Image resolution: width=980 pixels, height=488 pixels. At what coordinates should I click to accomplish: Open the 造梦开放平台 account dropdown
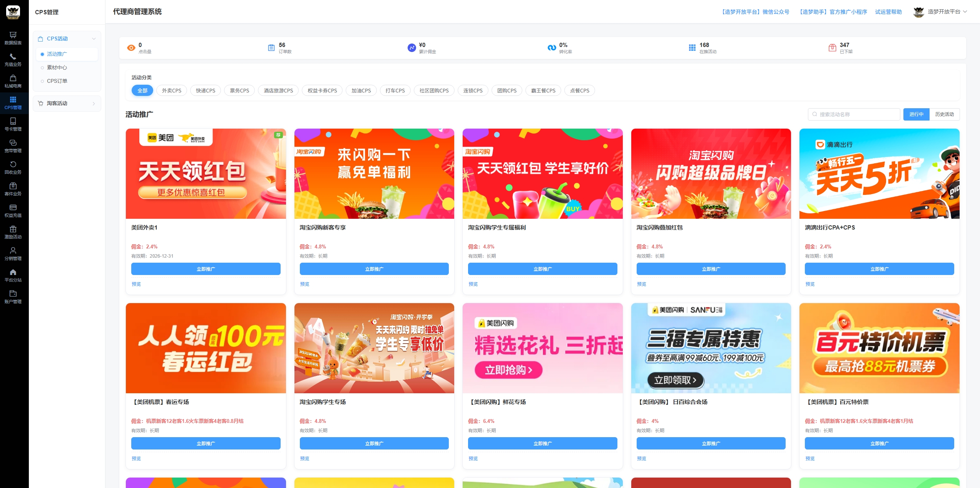tap(940, 12)
